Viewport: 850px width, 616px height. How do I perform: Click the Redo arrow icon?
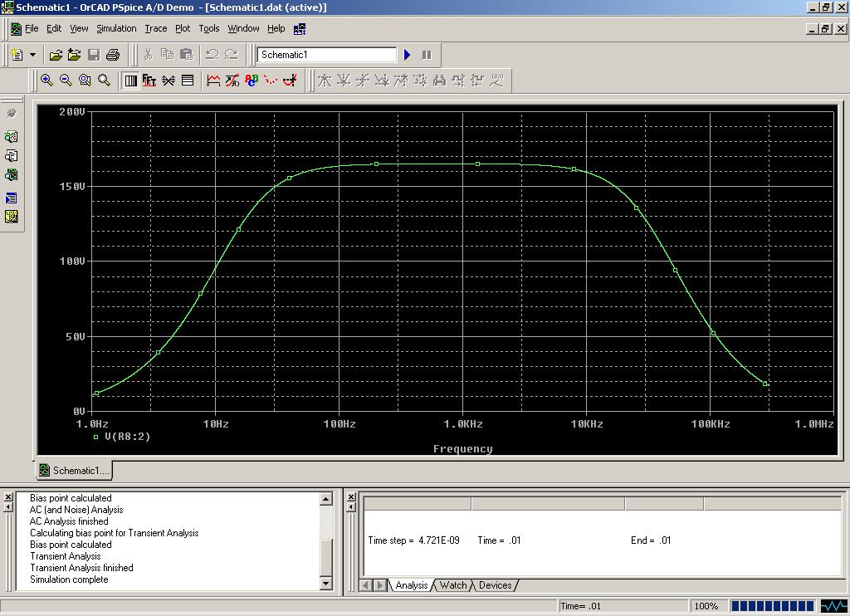pos(232,54)
